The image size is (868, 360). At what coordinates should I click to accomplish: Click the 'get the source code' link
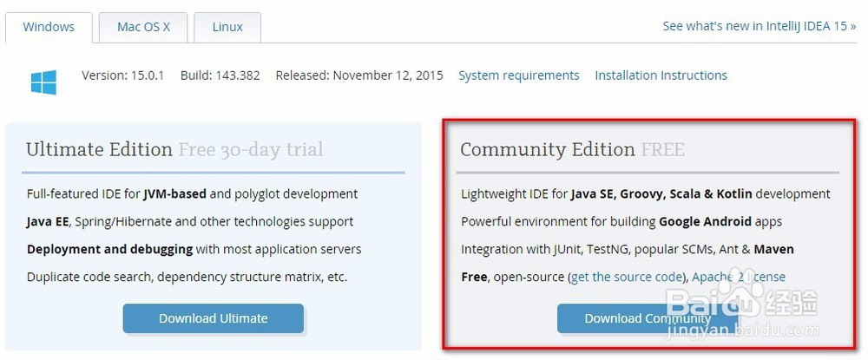[x=627, y=278]
